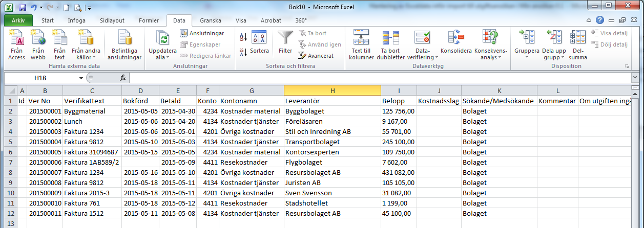
Task: Click Redigera länkar
Action: [x=205, y=55]
